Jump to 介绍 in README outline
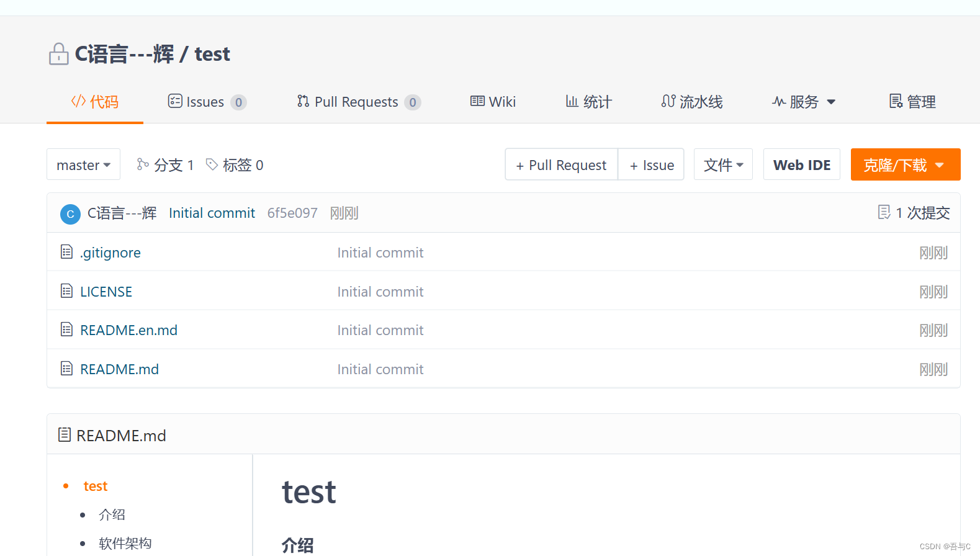The height and width of the screenshot is (556, 980). click(x=112, y=514)
